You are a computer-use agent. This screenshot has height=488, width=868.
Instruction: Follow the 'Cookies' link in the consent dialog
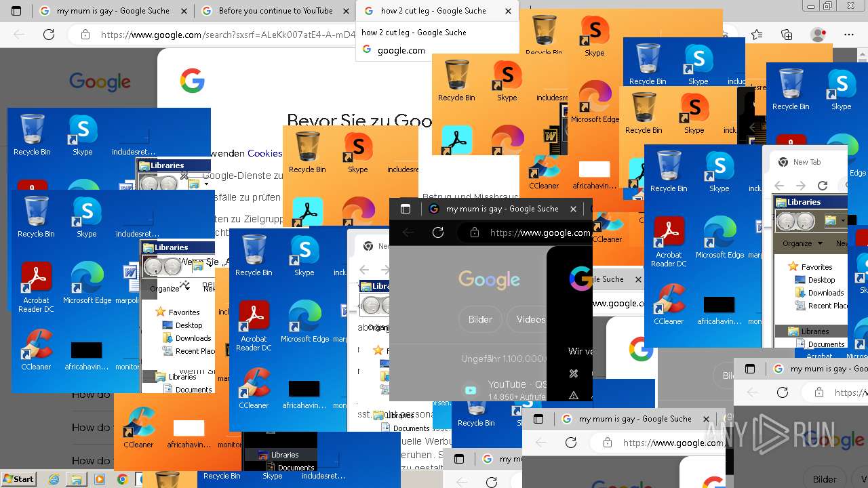click(265, 153)
